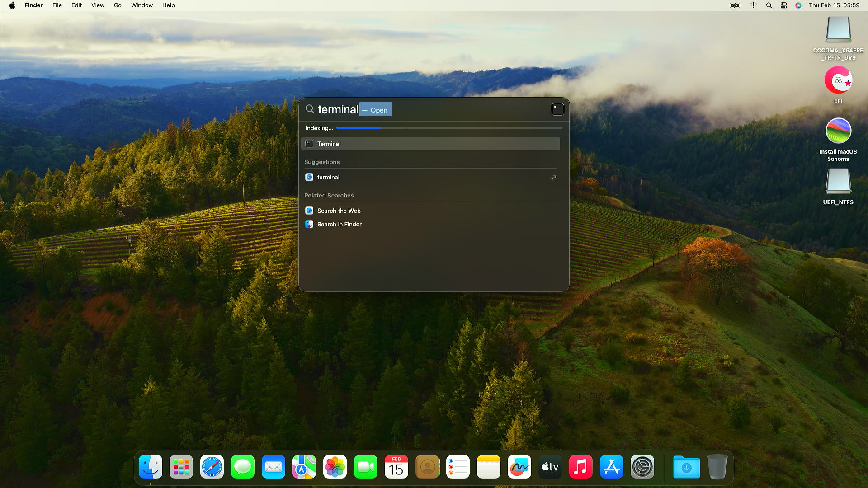Open Photos app from the Dock
This screenshot has width=868, height=488.
pyautogui.click(x=335, y=467)
